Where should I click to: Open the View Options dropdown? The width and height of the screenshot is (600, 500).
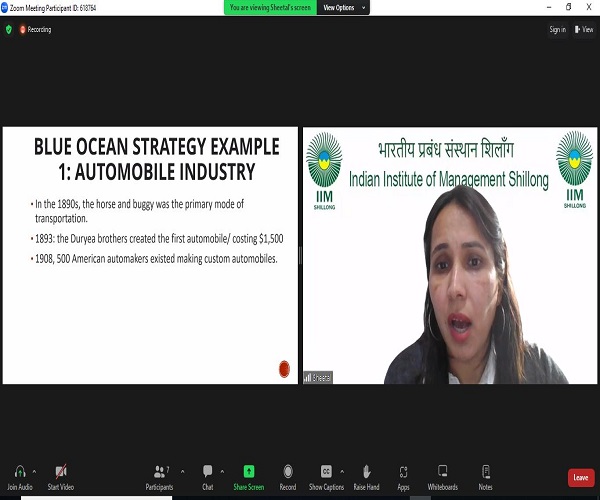343,8
